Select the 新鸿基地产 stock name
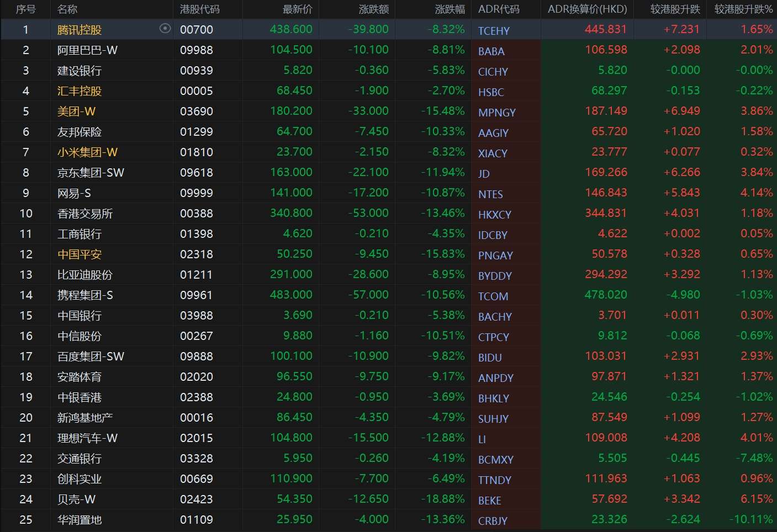The image size is (777, 532). click(x=85, y=418)
